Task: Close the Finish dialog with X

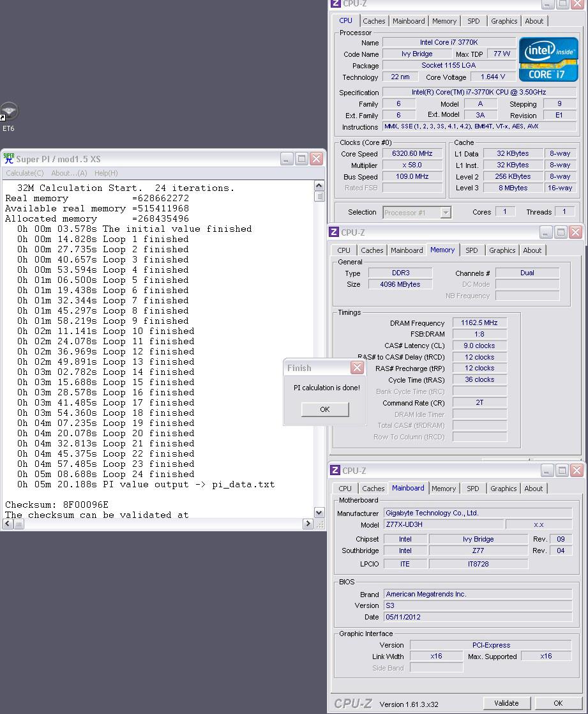Action: pos(358,367)
